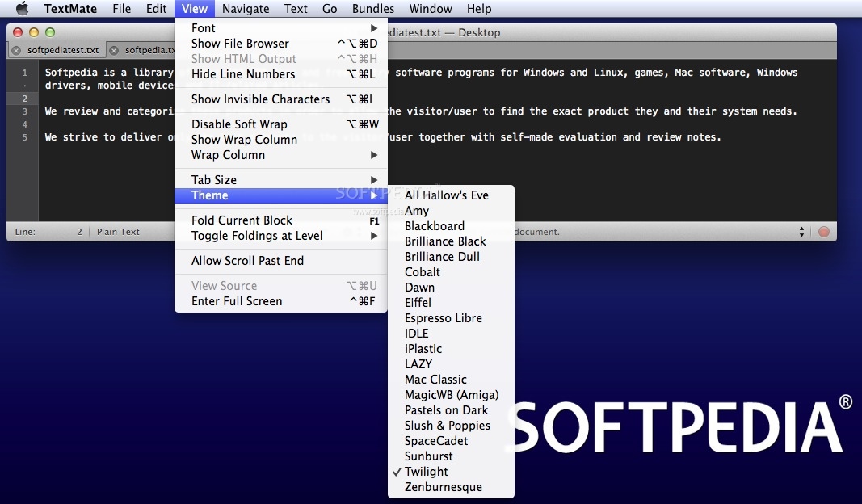The width and height of the screenshot is (862, 504).
Task: Close the softpediatest.txt tab with its x icon
Action: (x=16, y=51)
